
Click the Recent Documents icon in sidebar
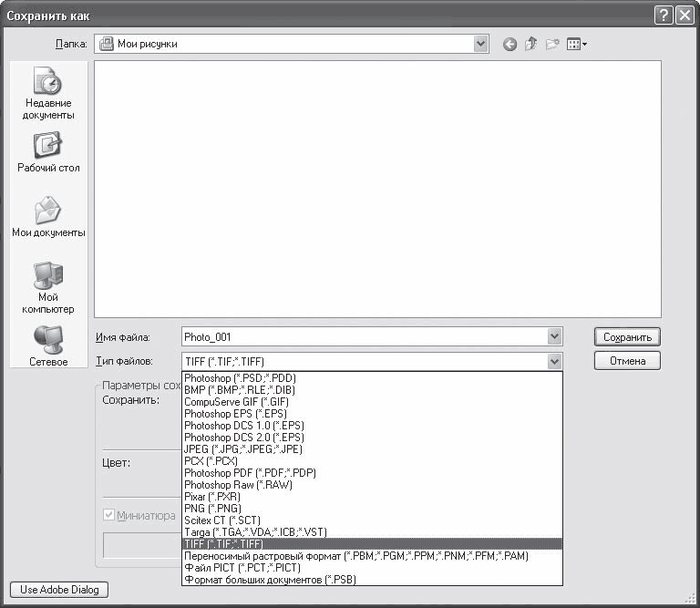point(48,84)
